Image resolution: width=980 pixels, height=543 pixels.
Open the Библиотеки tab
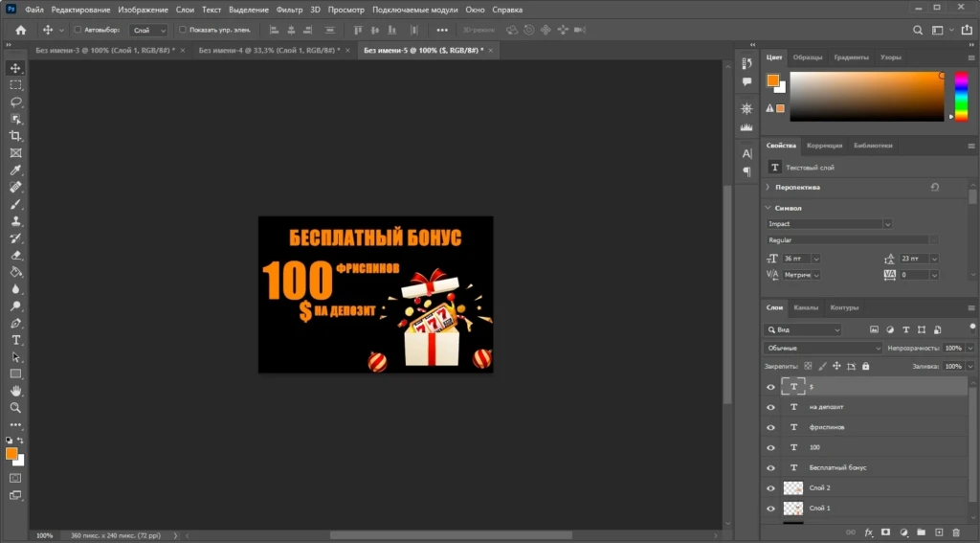coord(873,146)
